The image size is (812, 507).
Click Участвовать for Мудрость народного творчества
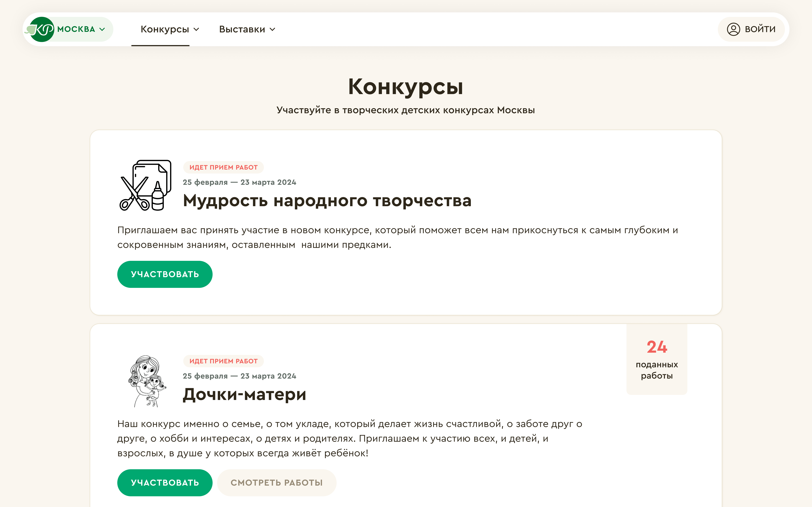point(165,274)
